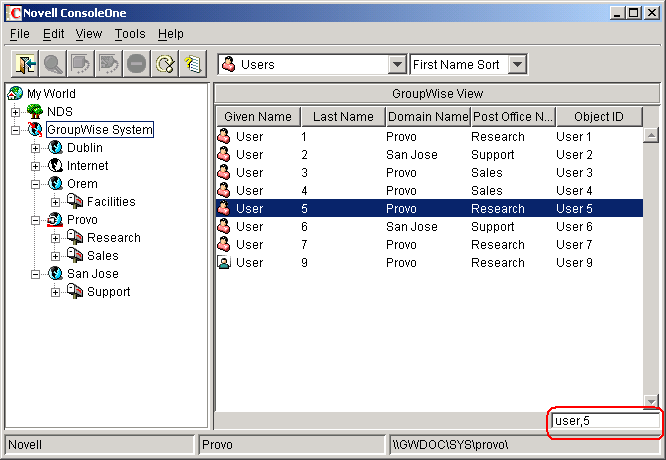
Task: Sort by Domain Name column header
Action: [x=428, y=116]
